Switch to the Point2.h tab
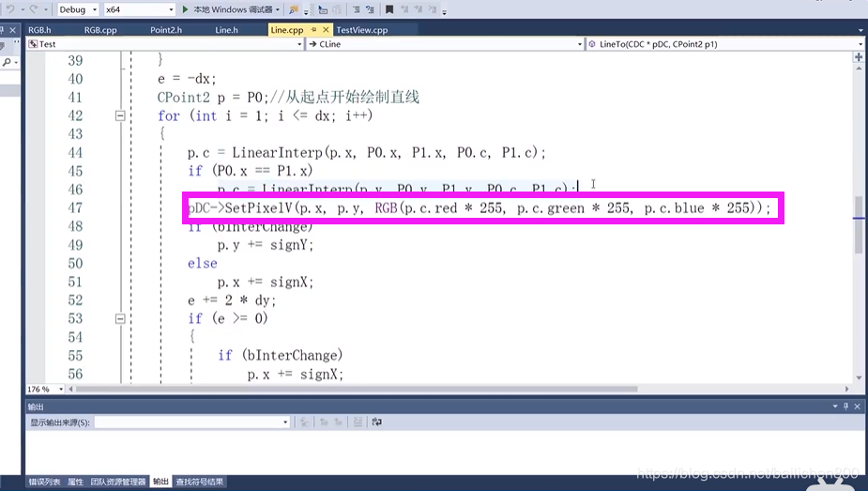The height and width of the screenshot is (491, 868). click(166, 30)
